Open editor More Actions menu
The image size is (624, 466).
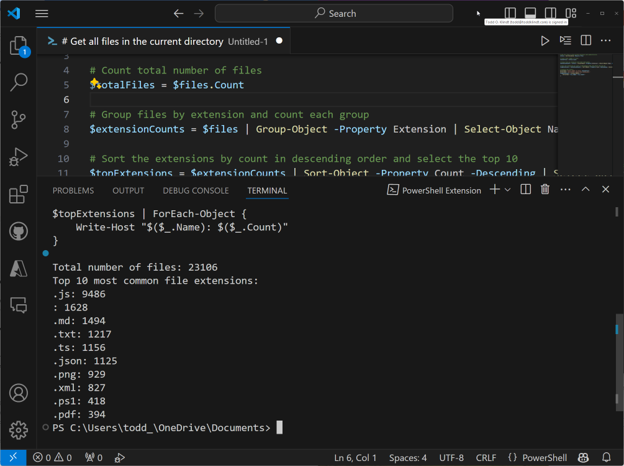tap(606, 41)
